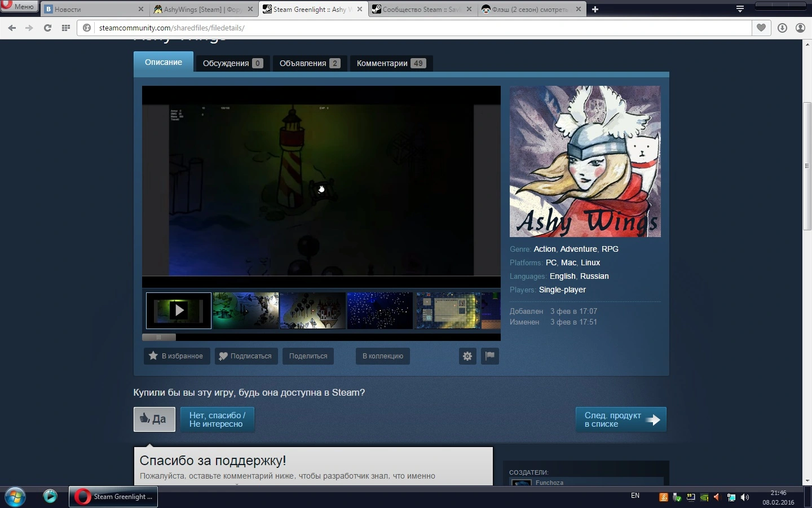Select the floating castle screenshot thumbnail
Viewport: 812px width, 508px height.
[313, 310]
